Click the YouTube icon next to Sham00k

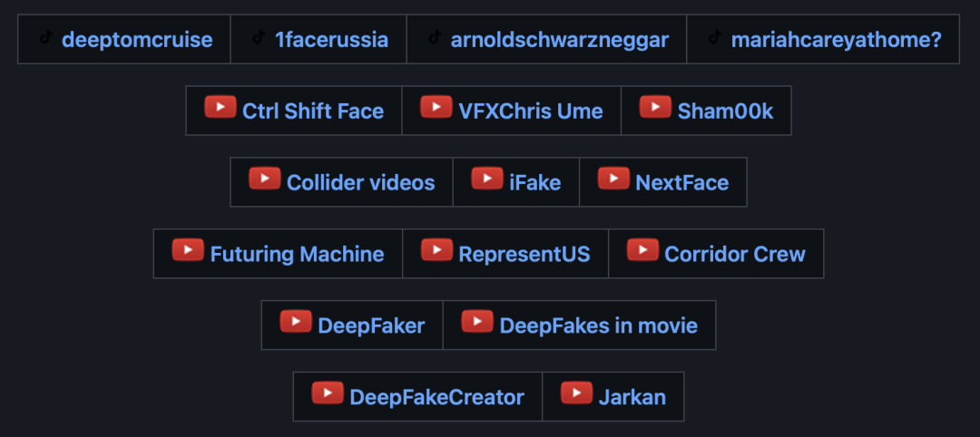click(656, 107)
